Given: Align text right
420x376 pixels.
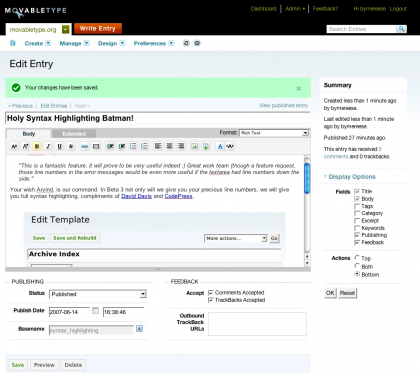Looking at the screenshot, I should coord(181,146).
